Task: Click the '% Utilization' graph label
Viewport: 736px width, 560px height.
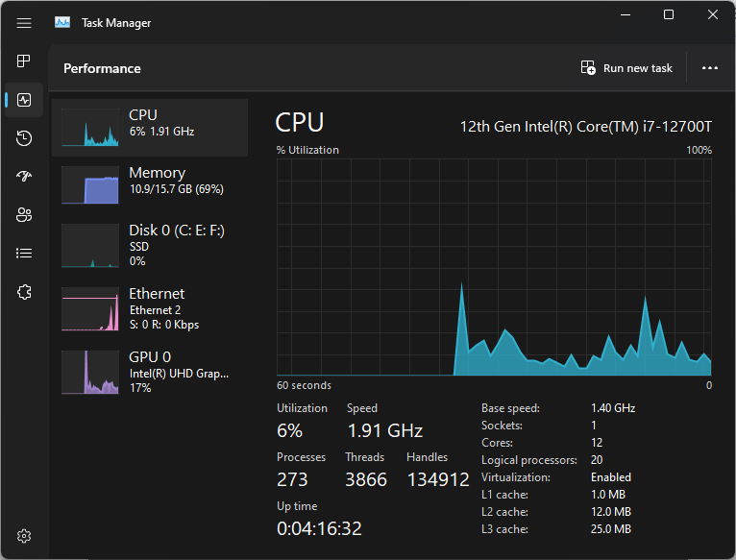Action: 307,150
